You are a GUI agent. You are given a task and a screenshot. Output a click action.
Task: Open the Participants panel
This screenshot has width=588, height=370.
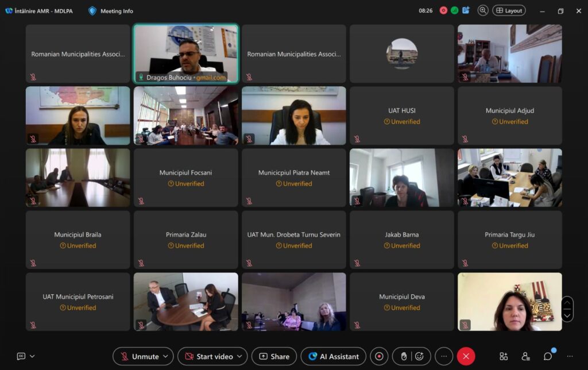point(525,356)
